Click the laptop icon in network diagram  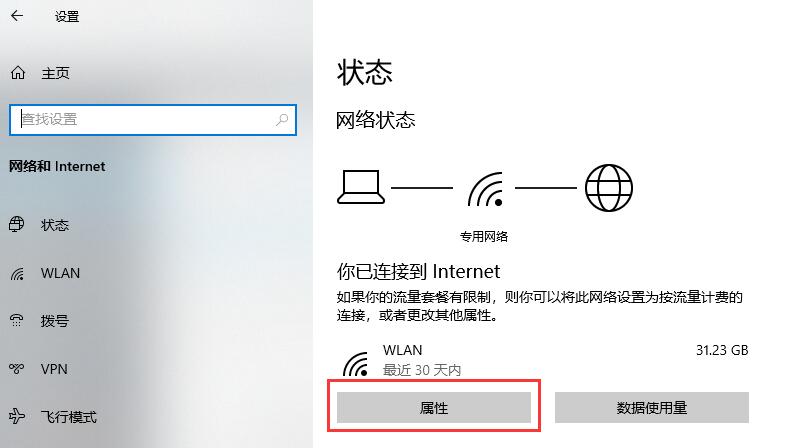coord(361,187)
